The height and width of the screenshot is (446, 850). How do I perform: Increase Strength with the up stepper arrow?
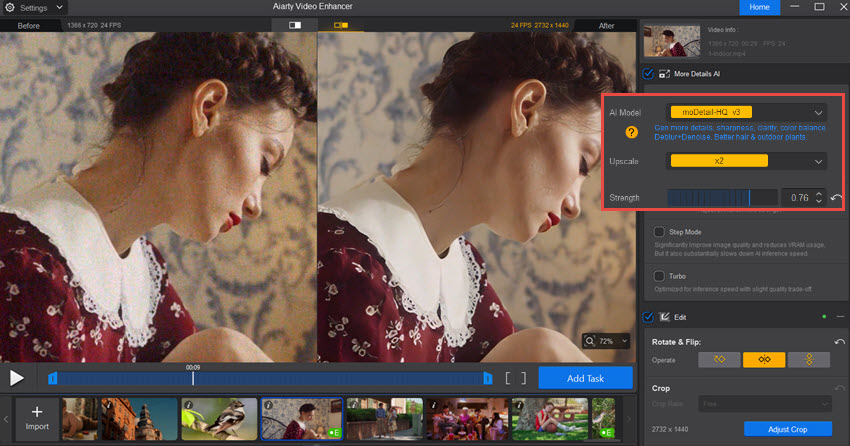coord(819,194)
